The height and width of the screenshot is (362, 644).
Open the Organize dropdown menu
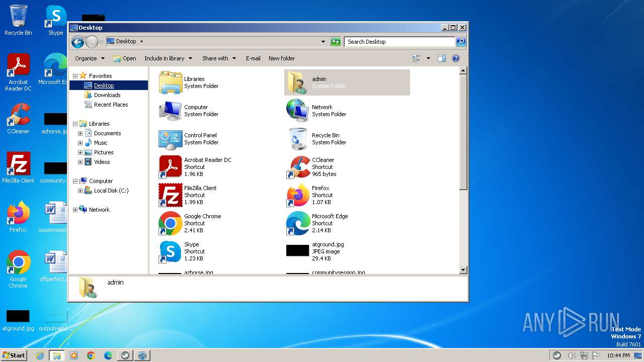[x=90, y=58]
